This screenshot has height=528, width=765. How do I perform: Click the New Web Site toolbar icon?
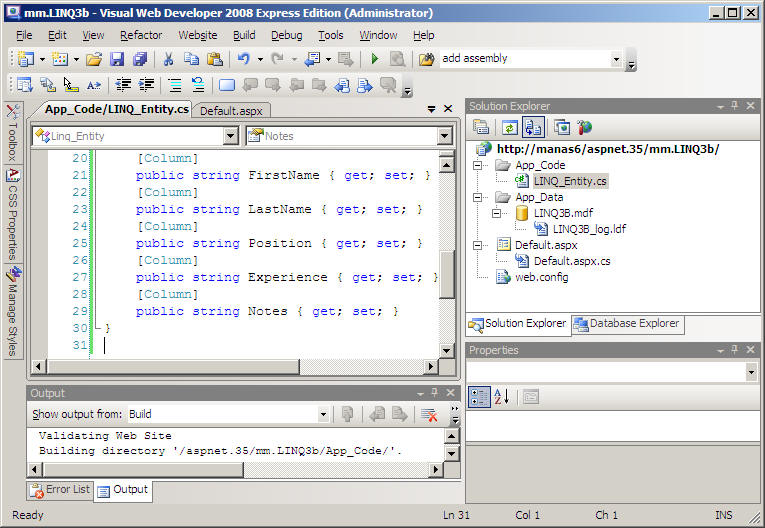click(x=25, y=59)
